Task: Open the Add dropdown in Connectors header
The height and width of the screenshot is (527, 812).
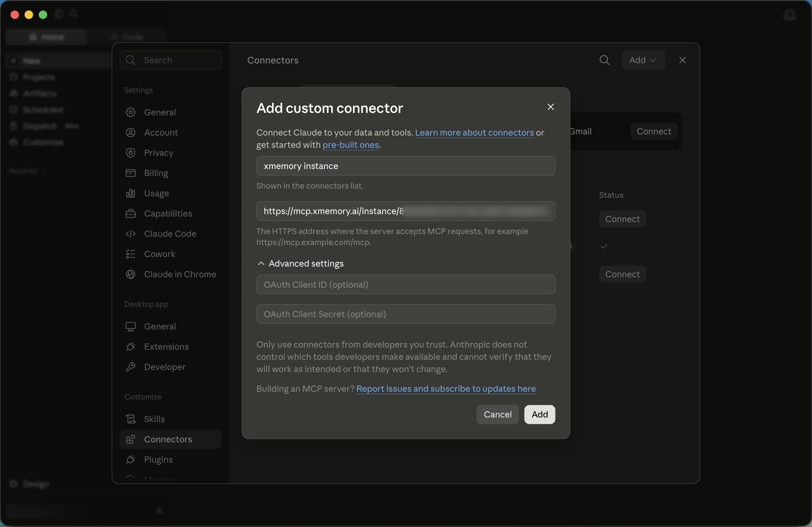Action: (643, 60)
